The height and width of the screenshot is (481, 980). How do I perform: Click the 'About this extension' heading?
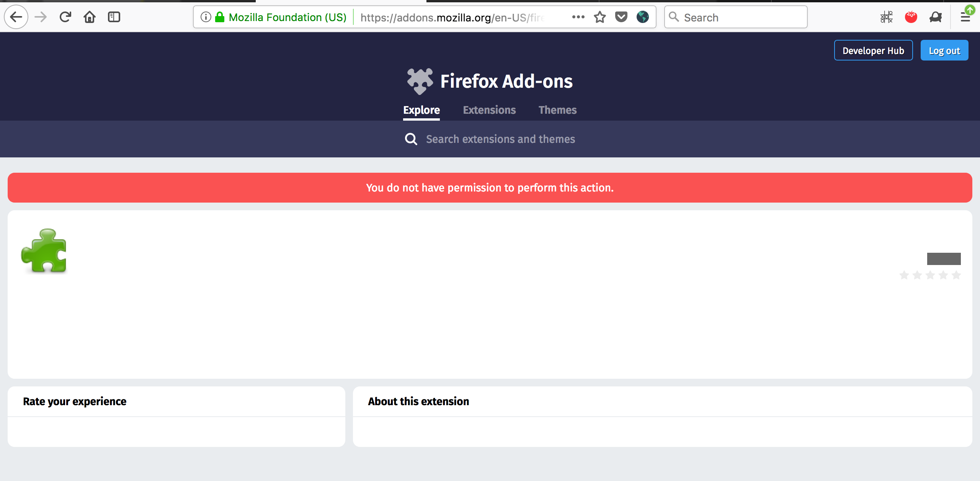point(418,401)
